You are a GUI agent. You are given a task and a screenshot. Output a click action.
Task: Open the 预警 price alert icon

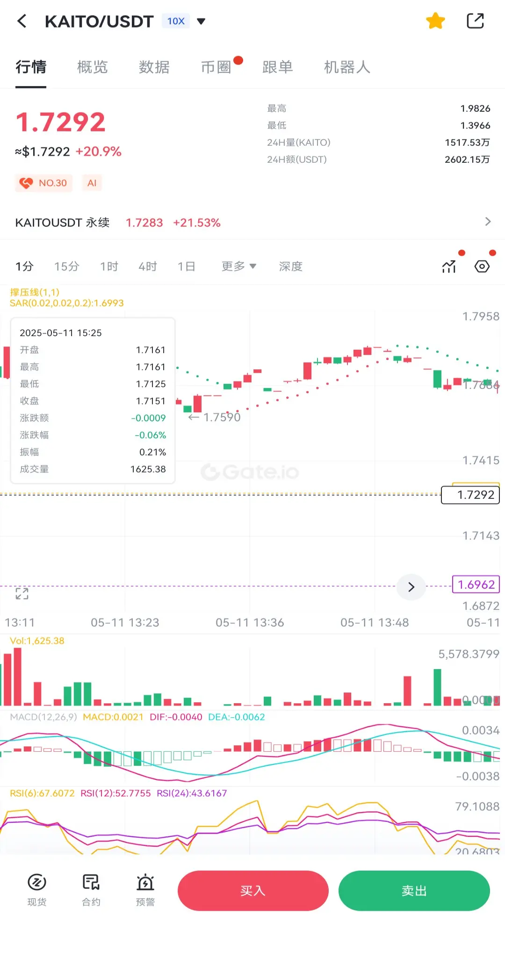145,890
